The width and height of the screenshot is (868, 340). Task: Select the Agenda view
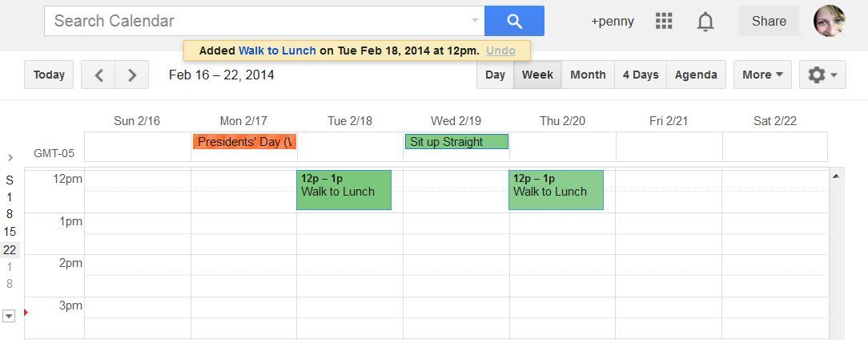[x=696, y=75]
